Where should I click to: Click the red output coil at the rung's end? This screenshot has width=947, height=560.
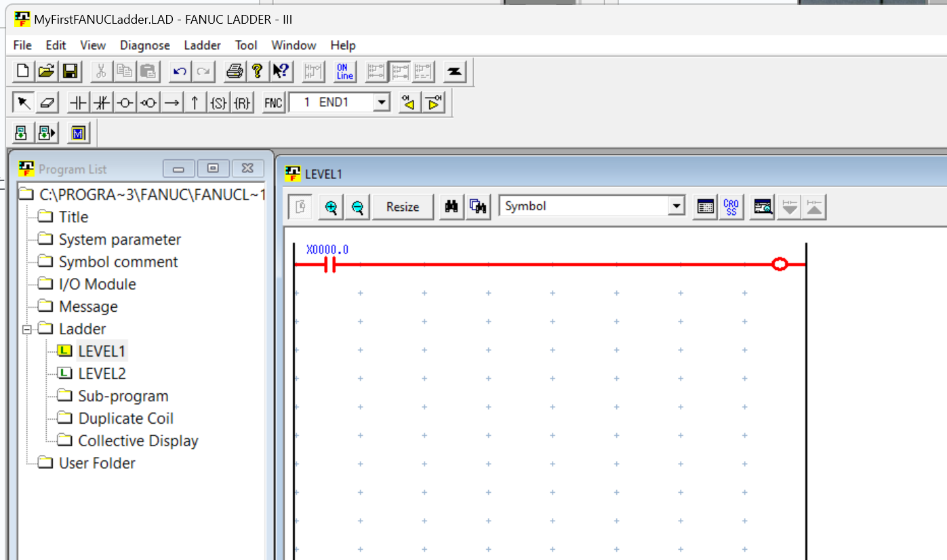click(780, 264)
